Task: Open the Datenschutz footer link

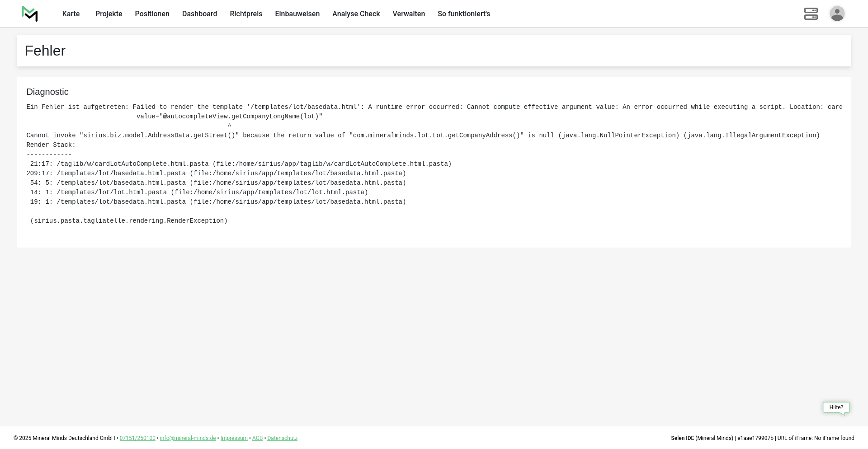Action: (282, 438)
